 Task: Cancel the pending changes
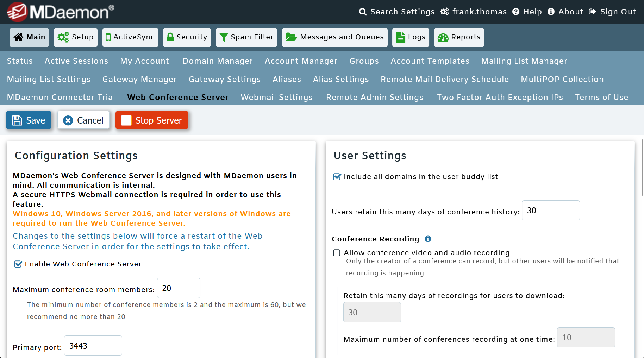[83, 120]
